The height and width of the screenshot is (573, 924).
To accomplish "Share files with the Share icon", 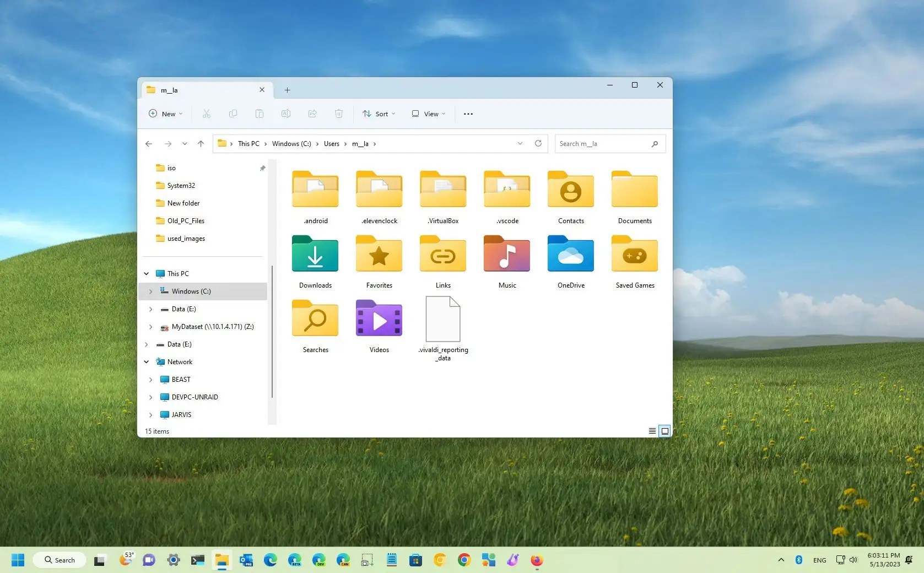I will [x=312, y=113].
